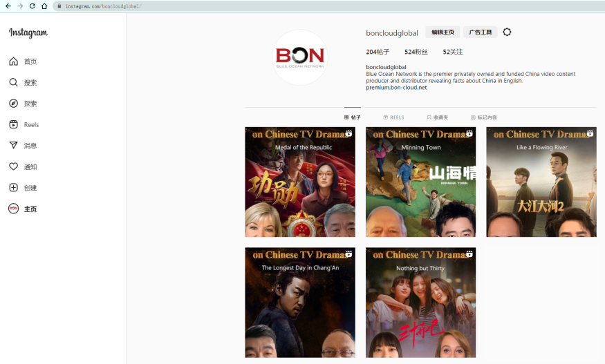Viewport: 605px width, 364px height.
Task: Click reel icon on Minning Town post
Action: coord(469,133)
